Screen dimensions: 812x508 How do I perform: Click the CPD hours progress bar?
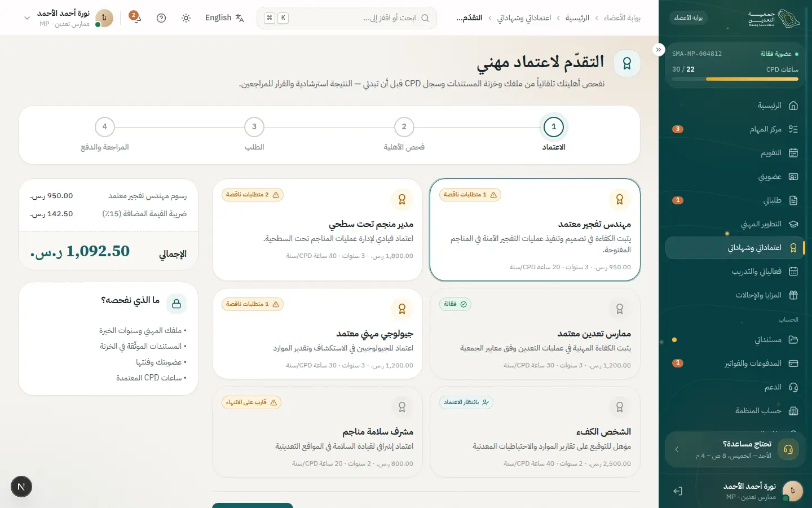[x=735, y=79]
